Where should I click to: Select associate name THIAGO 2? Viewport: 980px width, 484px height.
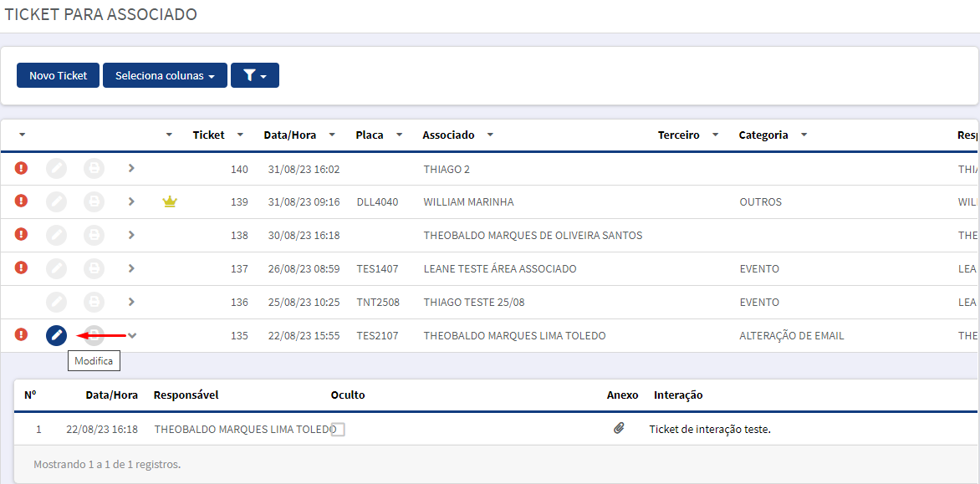pos(447,169)
